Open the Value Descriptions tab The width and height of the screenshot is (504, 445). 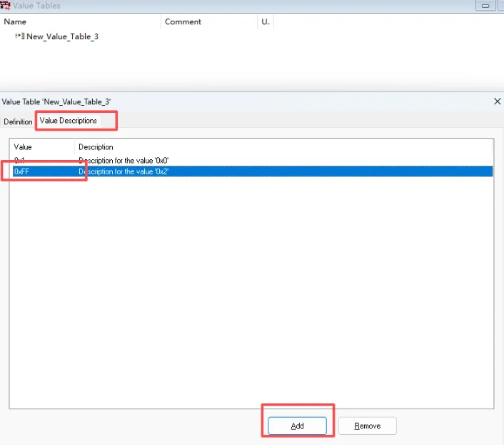(69, 121)
